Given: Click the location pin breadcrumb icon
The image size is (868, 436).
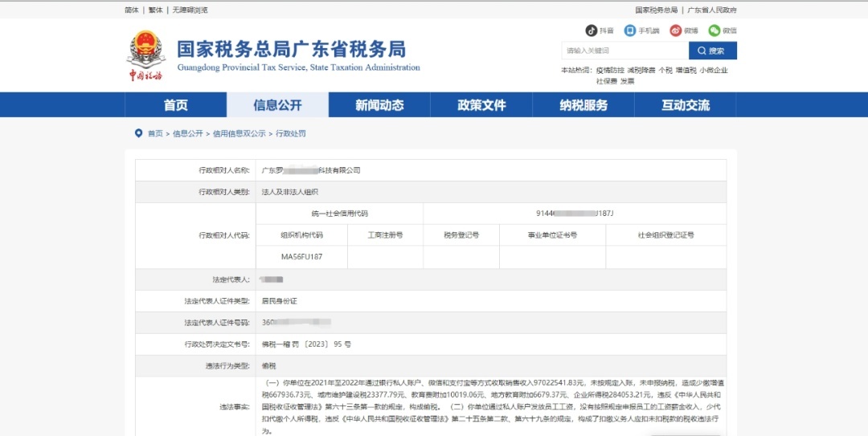Looking at the screenshot, I should pyautogui.click(x=138, y=133).
